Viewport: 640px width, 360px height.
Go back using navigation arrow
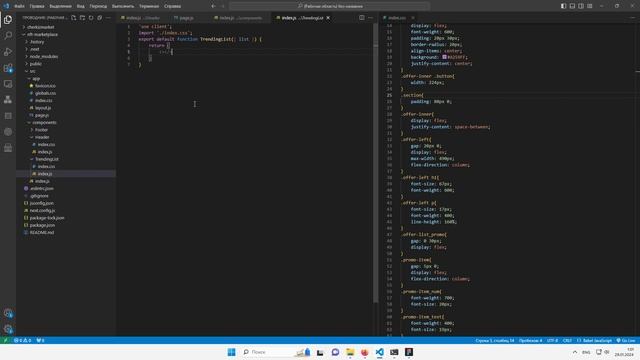tap(213, 6)
